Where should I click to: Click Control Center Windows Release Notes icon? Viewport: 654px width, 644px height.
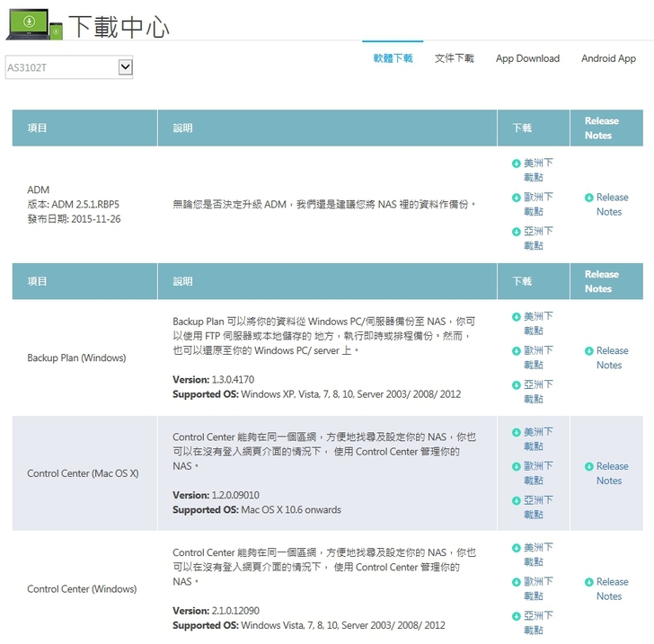[x=588, y=582]
